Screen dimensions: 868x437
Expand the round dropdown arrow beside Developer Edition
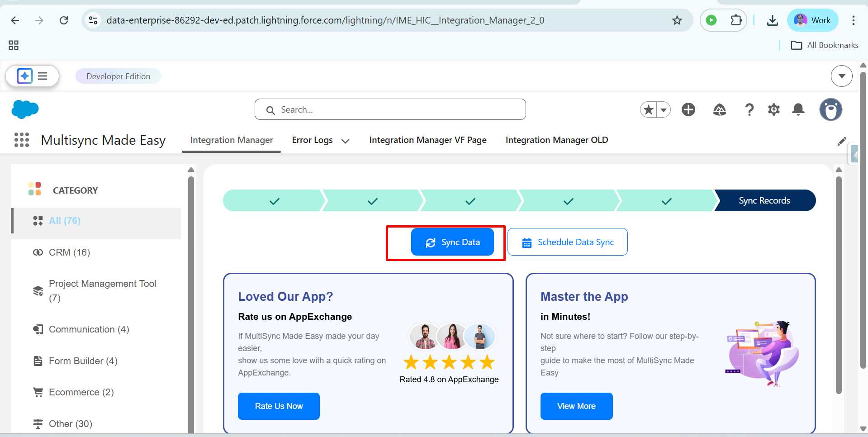coord(841,76)
